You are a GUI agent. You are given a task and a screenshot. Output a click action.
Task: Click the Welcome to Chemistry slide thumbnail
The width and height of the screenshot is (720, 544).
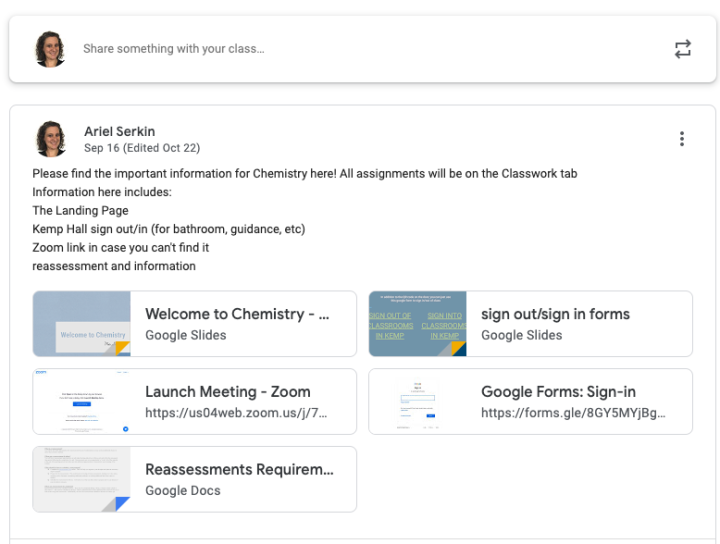pos(82,324)
